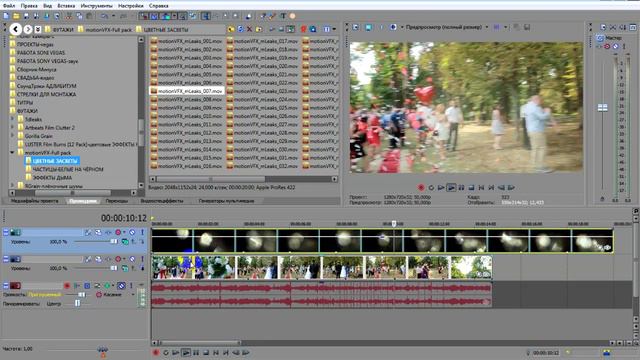Click the red X delete icon in Explorer
The height and width of the screenshot is (360, 640).
(249, 29)
